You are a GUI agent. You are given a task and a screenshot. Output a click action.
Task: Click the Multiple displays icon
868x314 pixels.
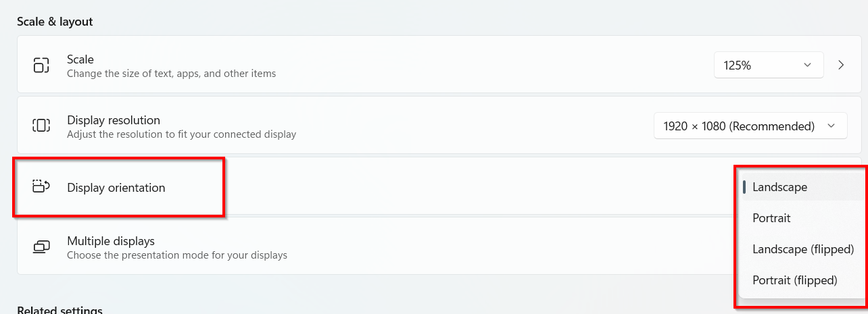point(41,247)
